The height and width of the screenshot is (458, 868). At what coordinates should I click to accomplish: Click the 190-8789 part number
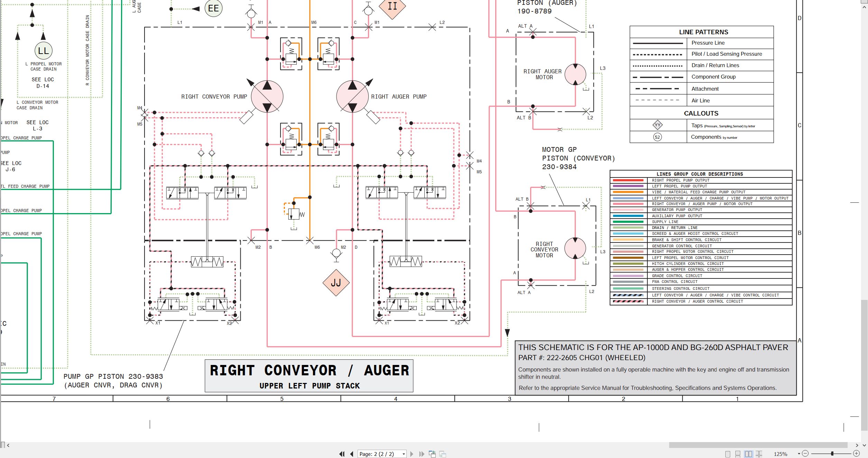click(x=534, y=11)
